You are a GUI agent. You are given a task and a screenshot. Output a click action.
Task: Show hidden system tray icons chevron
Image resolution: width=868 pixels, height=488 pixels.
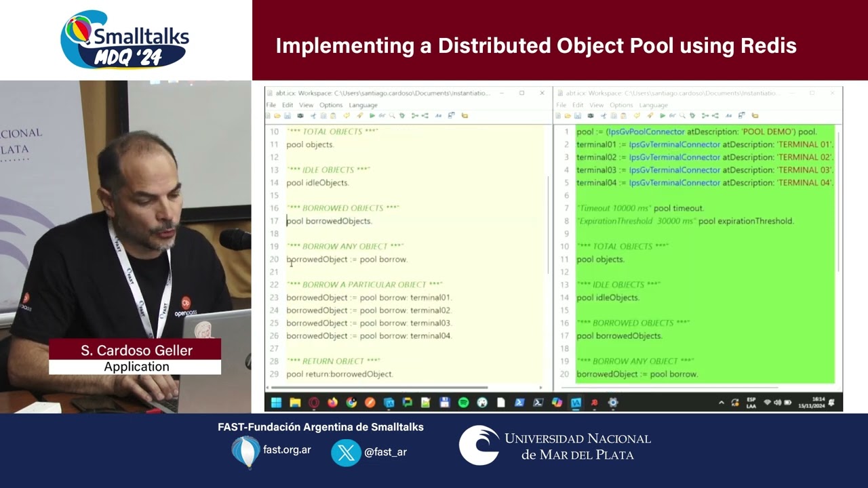point(722,403)
